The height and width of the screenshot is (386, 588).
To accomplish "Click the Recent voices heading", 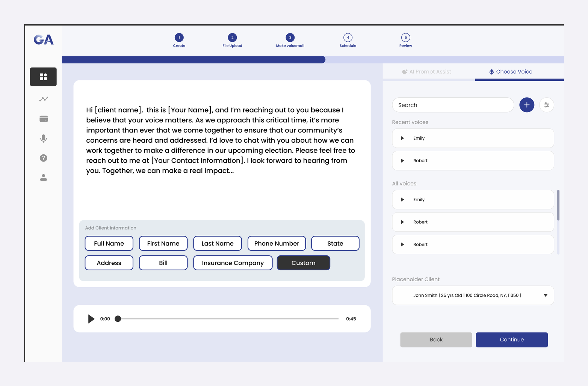I will point(410,122).
